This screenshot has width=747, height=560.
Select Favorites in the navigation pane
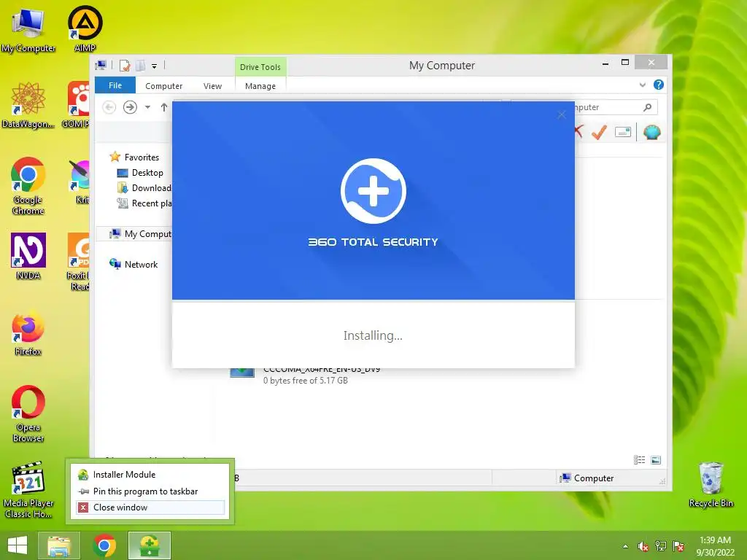coord(135,157)
